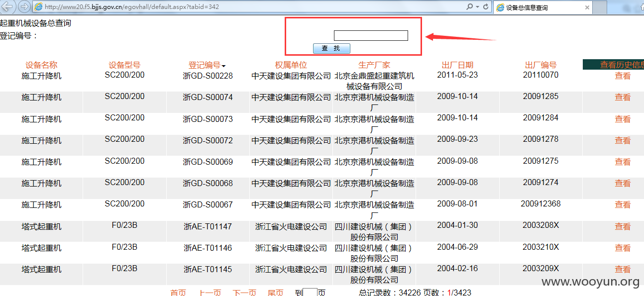Click 查看 for row 浙GD-S00072
This screenshot has height=296, width=644.
click(x=623, y=140)
